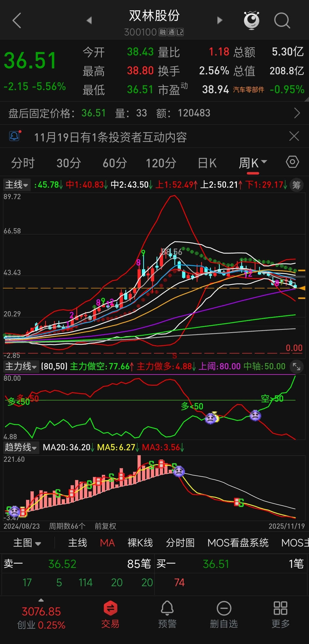Tap the 买一 36.51 quote row
This screenshot has width=309, height=644.
[231, 564]
